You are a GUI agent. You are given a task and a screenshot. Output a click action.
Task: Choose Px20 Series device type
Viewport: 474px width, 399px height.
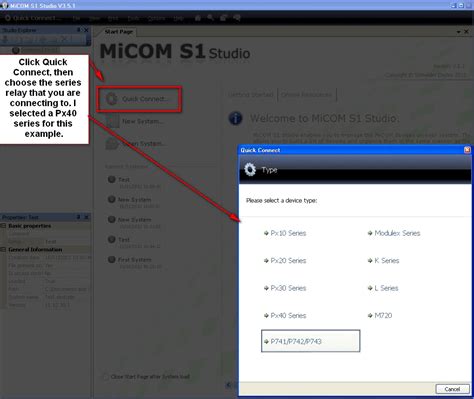point(285,261)
